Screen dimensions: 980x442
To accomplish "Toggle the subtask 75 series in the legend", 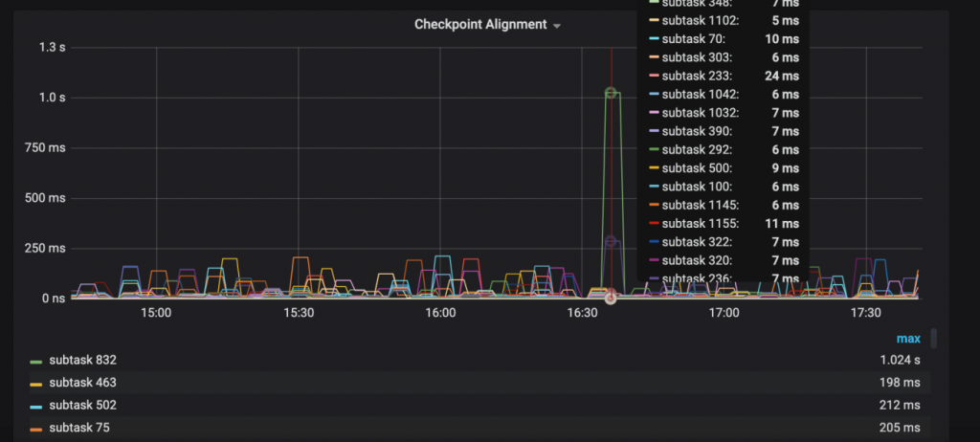I will pos(79,428).
